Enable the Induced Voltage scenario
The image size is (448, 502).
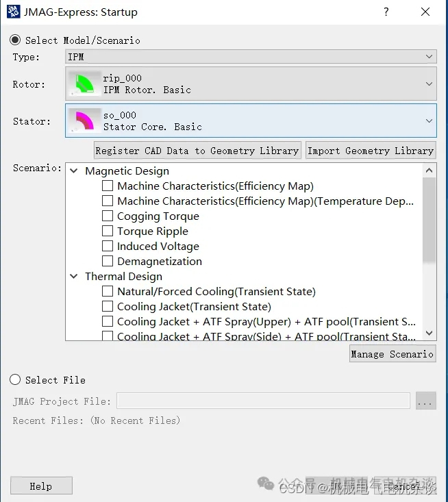point(108,246)
